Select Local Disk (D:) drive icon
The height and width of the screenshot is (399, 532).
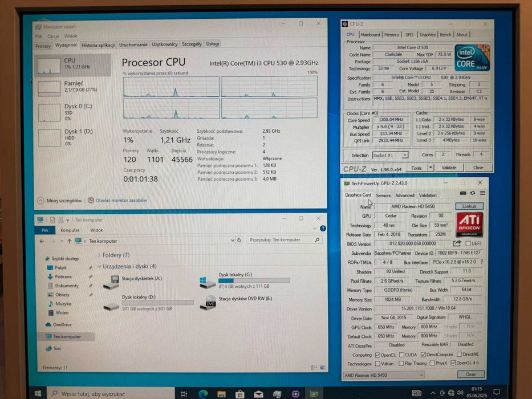click(111, 307)
